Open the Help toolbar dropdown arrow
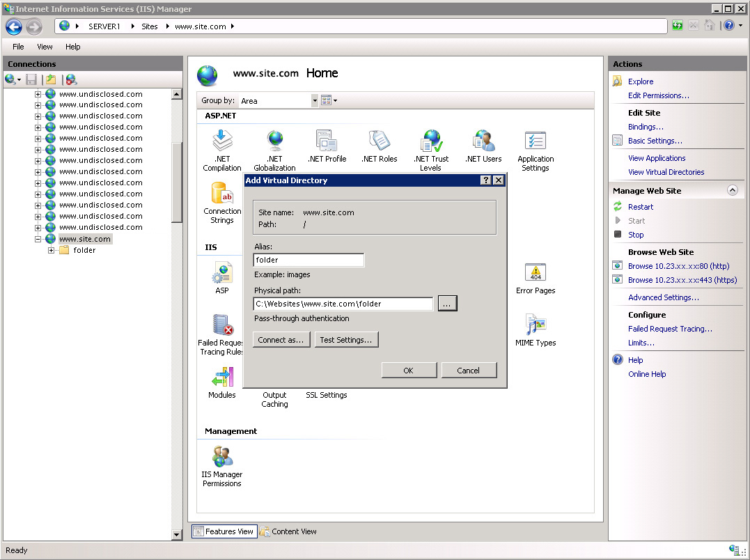750x560 pixels. point(741,26)
